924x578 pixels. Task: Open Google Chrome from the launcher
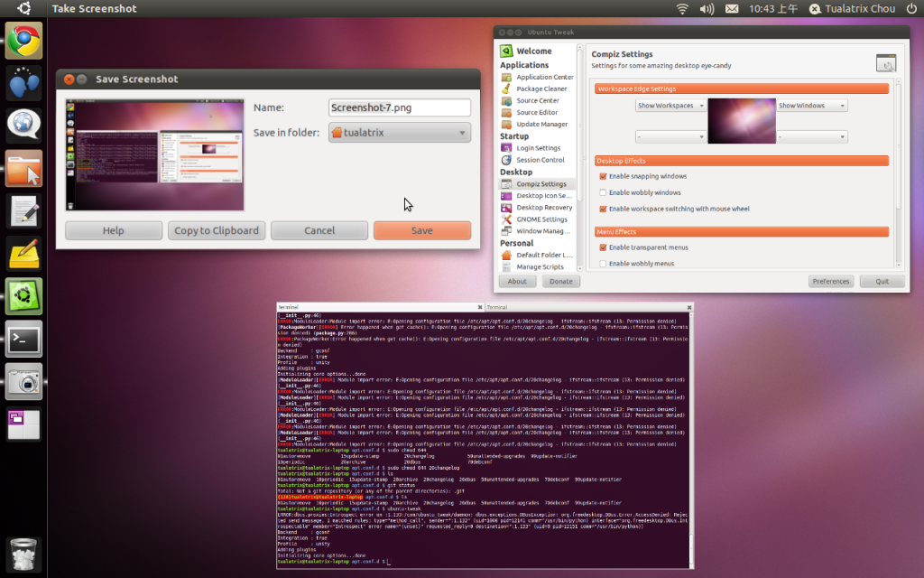pos(23,41)
